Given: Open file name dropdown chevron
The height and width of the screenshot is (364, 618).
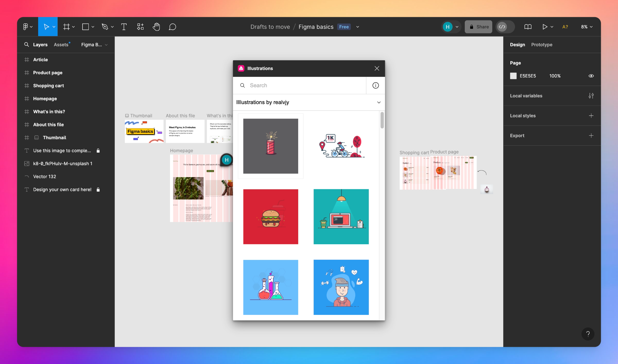Looking at the screenshot, I should point(358,27).
